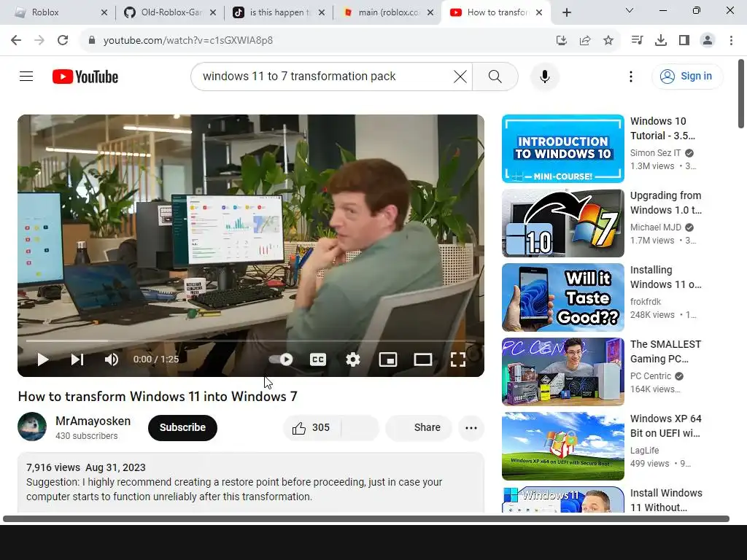The height and width of the screenshot is (560, 747).
Task: Click the horizontal page scrollbar
Action: coord(366,518)
